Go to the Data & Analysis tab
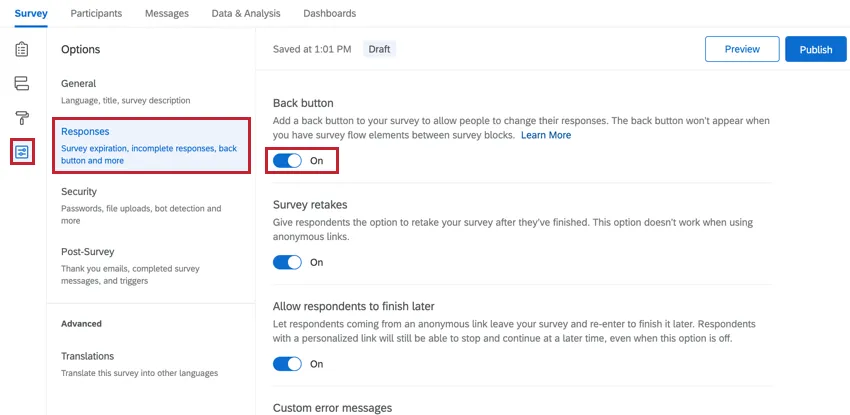 tap(246, 13)
